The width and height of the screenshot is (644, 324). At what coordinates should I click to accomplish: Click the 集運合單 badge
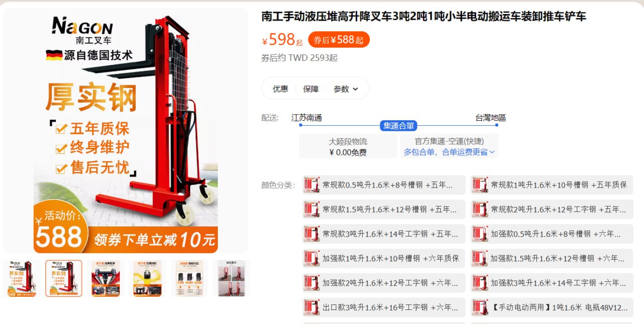398,126
